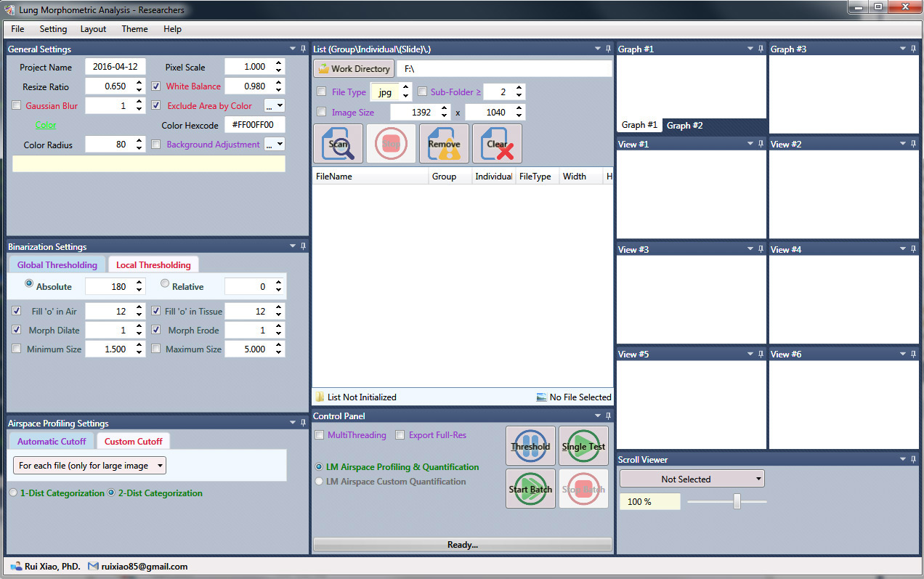The width and height of the screenshot is (924, 579).
Task: Click the Scan files icon button
Action: tap(338, 144)
